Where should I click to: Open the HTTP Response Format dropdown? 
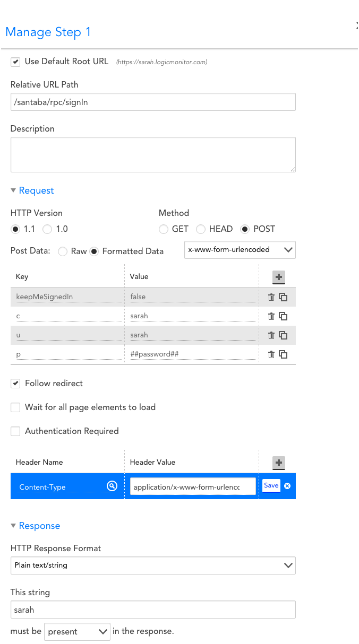click(153, 565)
